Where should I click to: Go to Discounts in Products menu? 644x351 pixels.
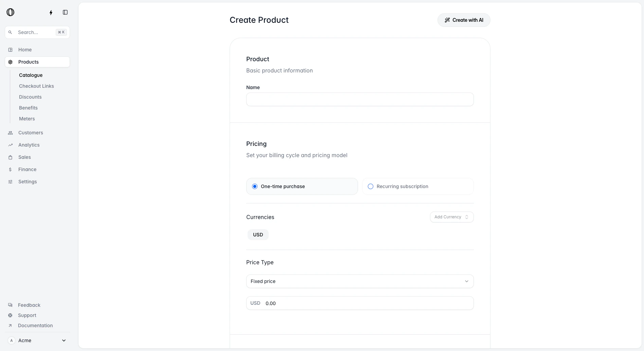30,97
